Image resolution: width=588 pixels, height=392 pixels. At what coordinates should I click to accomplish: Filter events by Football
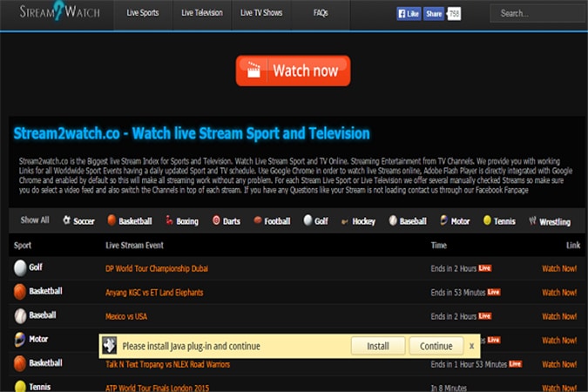coord(272,220)
